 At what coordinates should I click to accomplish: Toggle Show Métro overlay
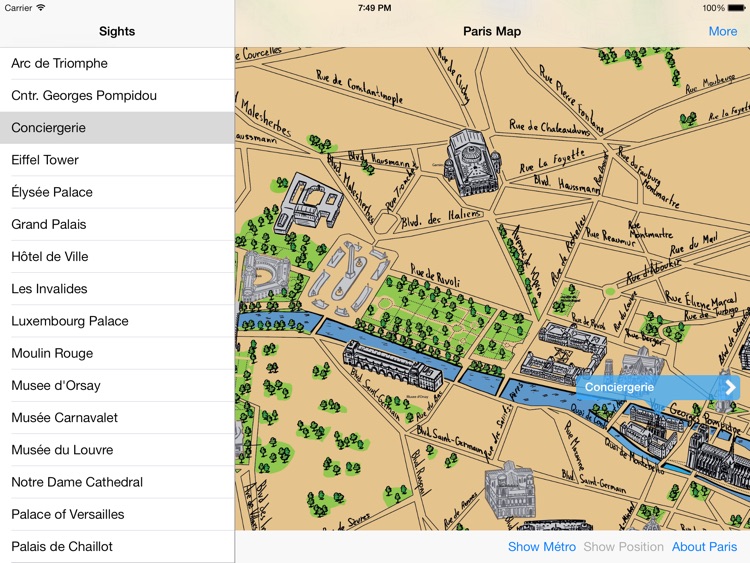pos(541,547)
